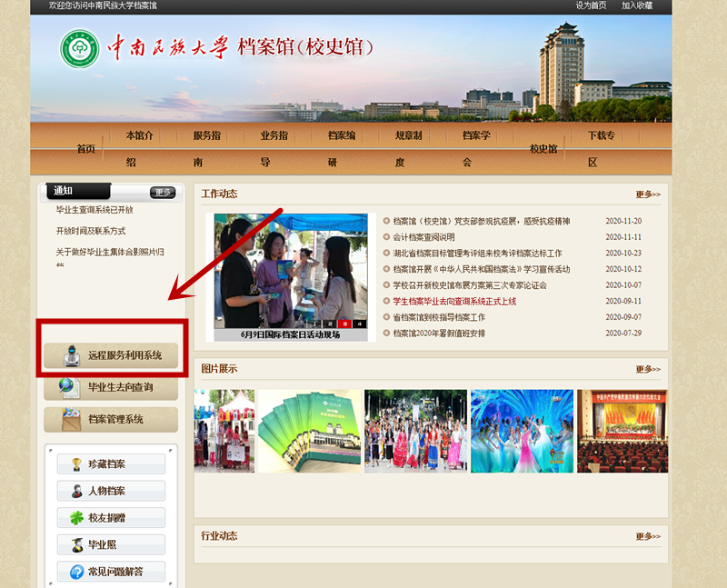Click the trophy icon next to 珍藏档案
727x588 pixels.
76,464
